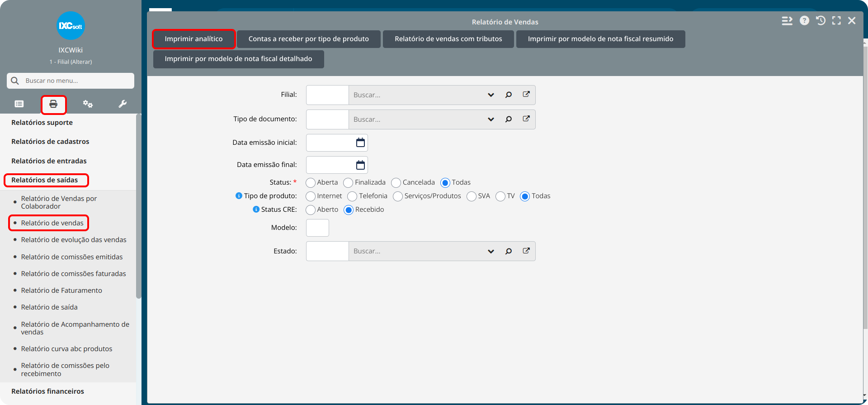The width and height of the screenshot is (868, 405).
Task: Click the search magnifier in menu search
Action: coord(15,81)
